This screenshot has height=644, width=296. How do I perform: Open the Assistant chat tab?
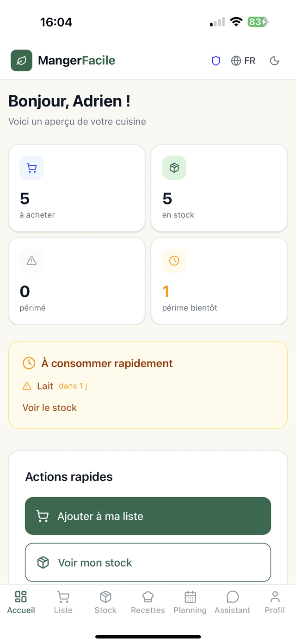pyautogui.click(x=232, y=602)
